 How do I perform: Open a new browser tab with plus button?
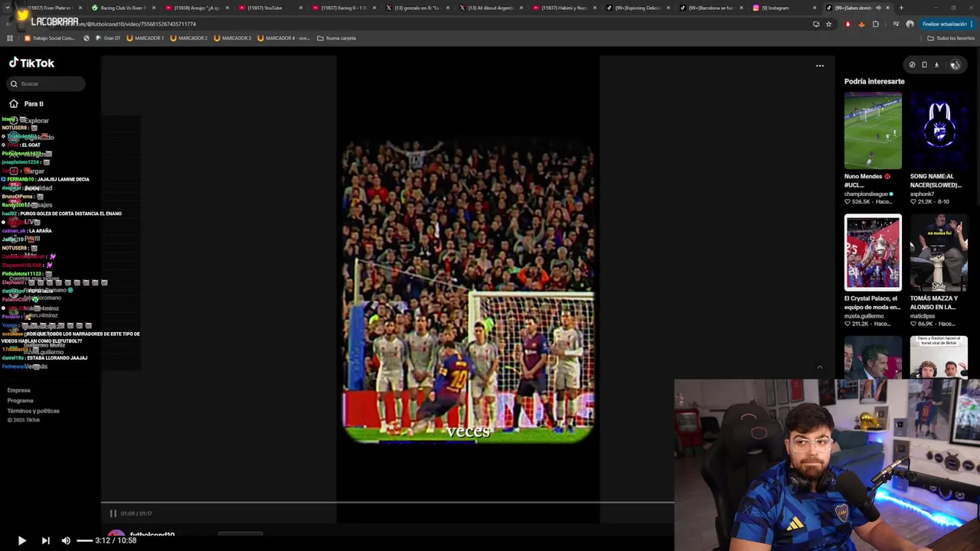pyautogui.click(x=901, y=8)
